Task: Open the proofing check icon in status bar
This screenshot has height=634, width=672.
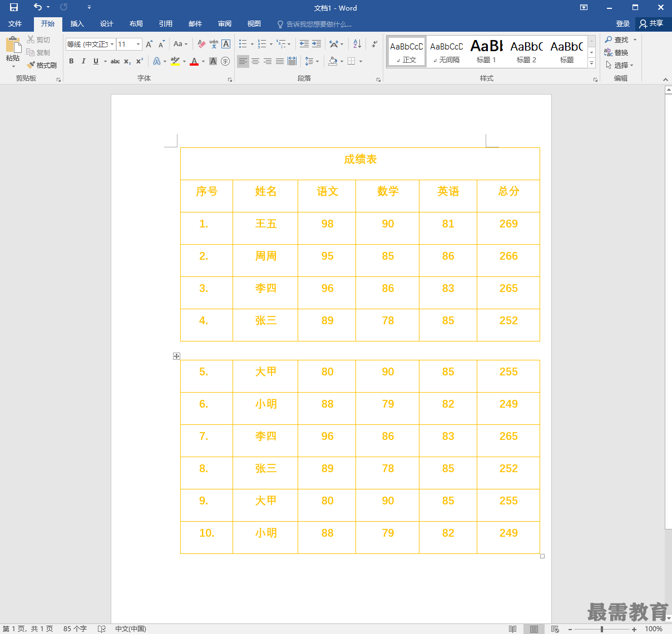Action: [x=102, y=628]
